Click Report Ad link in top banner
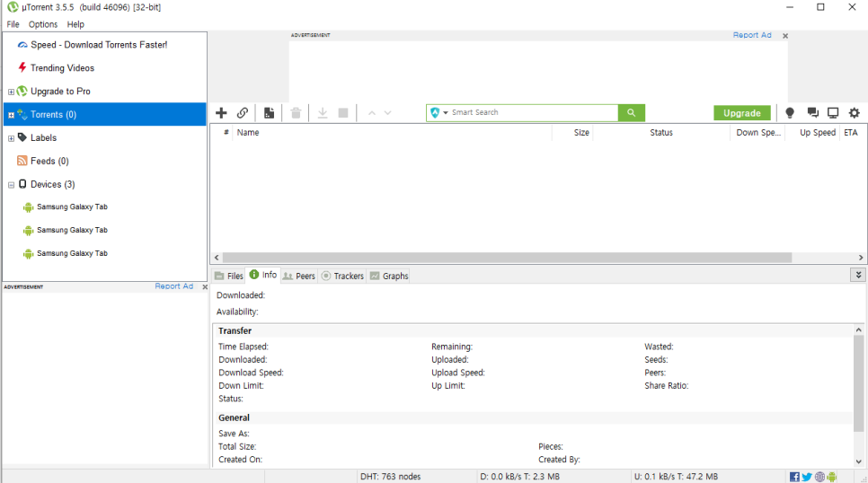 tap(752, 35)
